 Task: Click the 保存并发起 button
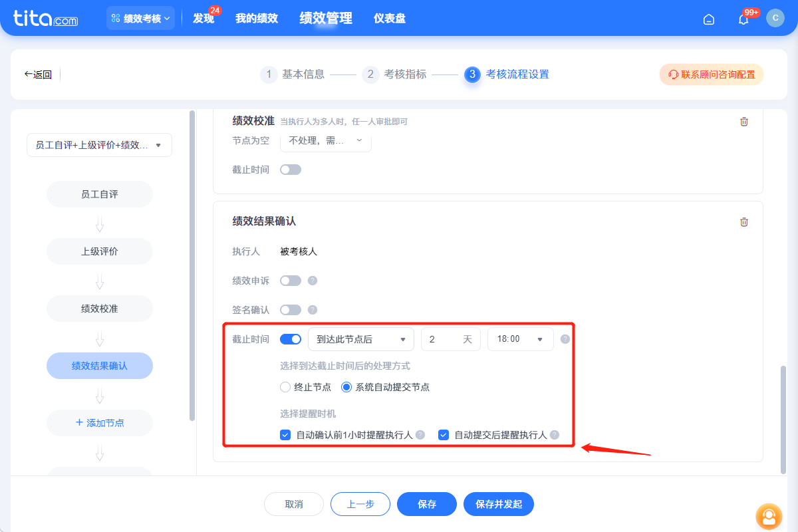[499, 504]
